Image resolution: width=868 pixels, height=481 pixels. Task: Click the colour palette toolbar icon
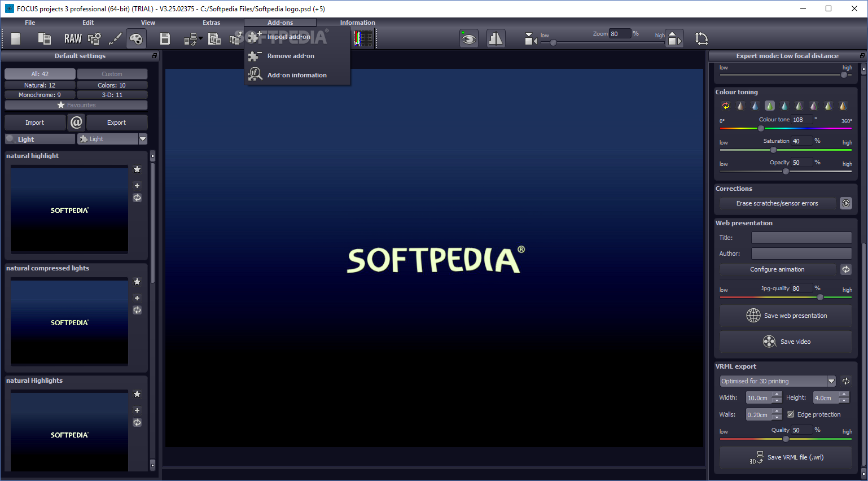click(x=136, y=38)
